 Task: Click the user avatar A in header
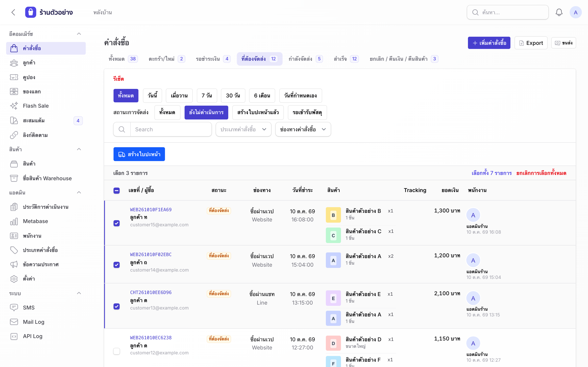click(x=575, y=12)
